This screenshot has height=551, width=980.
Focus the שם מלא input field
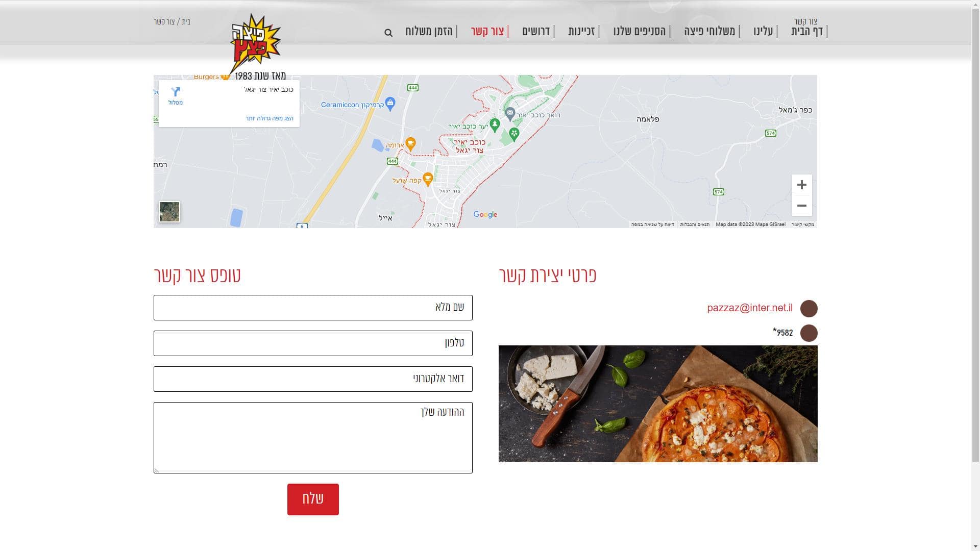pyautogui.click(x=313, y=308)
